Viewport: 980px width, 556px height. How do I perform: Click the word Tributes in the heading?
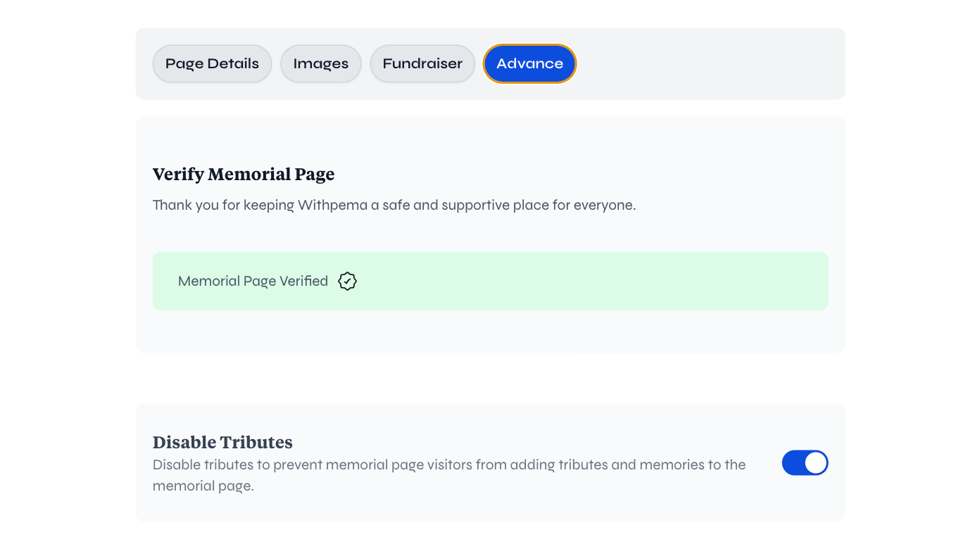point(256,442)
